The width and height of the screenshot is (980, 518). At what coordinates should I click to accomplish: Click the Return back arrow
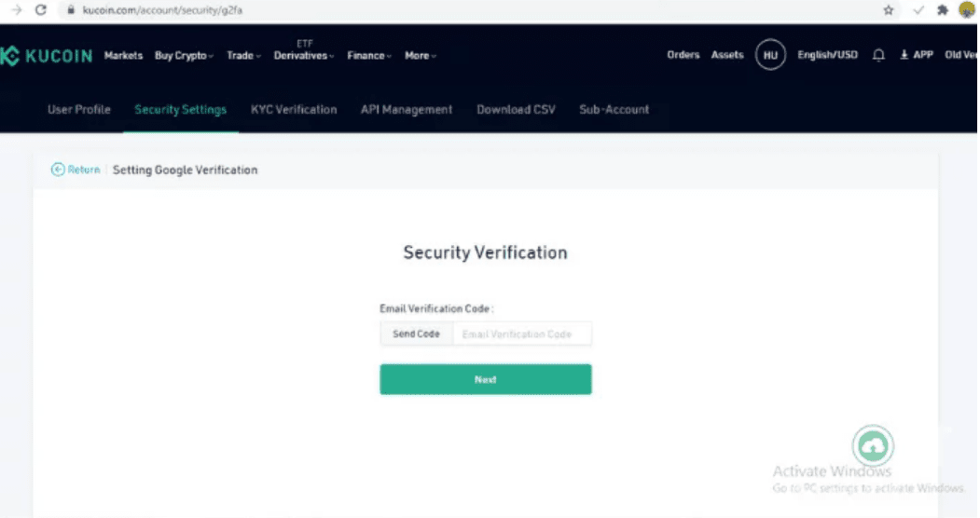pos(58,170)
